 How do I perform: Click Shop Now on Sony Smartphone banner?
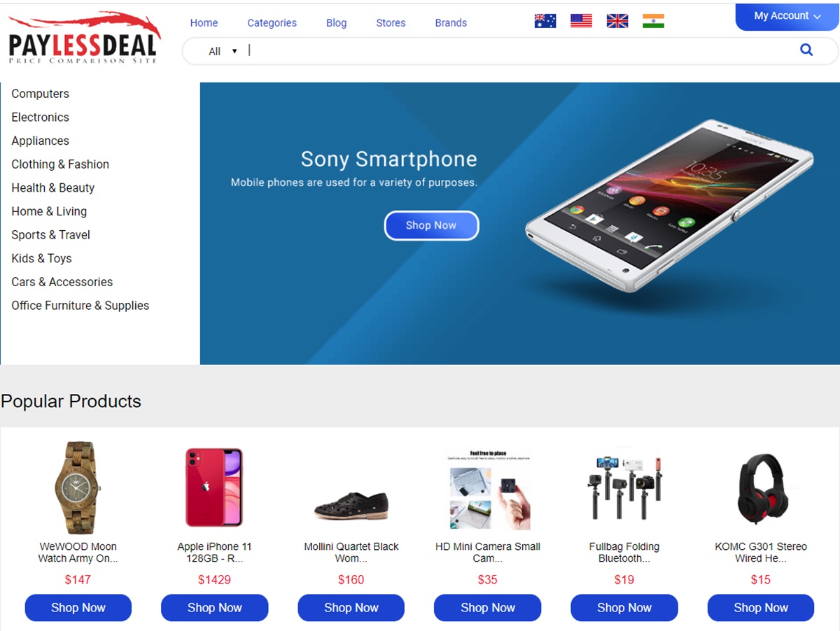[431, 225]
